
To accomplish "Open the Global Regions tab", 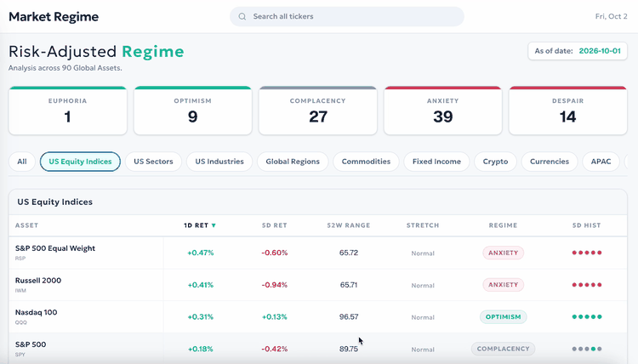I will (x=293, y=162).
